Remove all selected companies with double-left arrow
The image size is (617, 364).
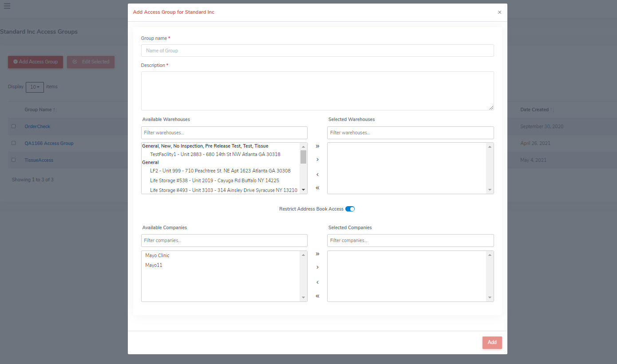[317, 296]
